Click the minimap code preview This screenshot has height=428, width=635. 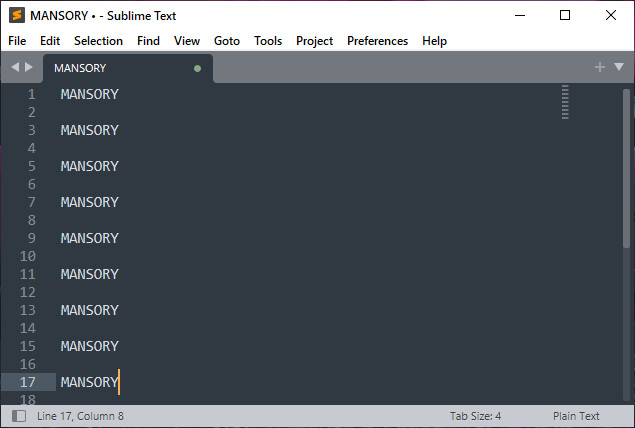coord(565,102)
